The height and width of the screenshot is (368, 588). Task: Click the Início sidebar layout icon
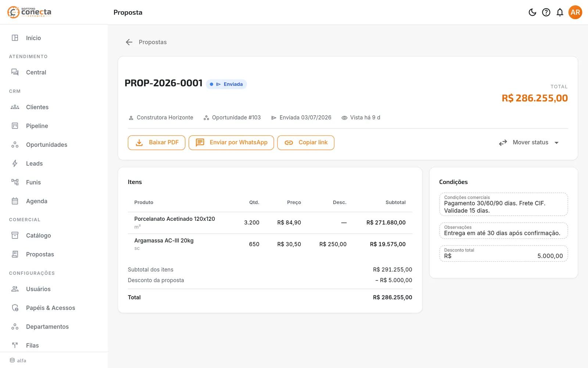15,38
